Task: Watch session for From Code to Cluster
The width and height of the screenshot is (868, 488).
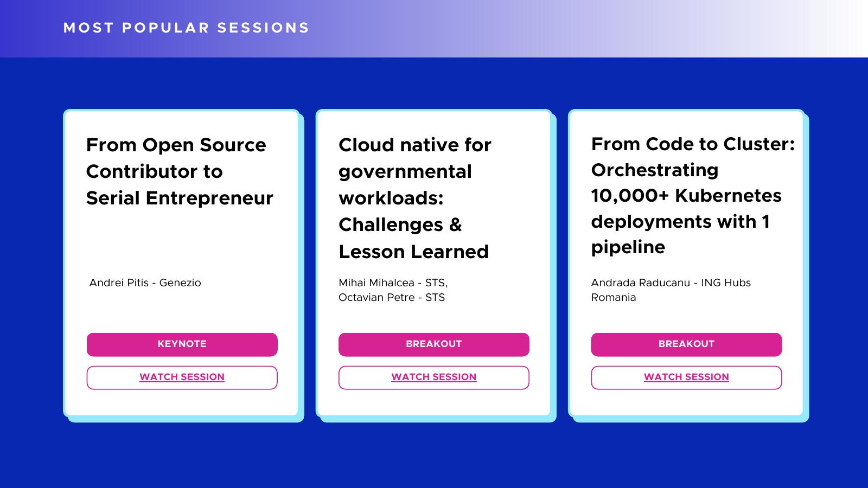Action: coord(686,377)
